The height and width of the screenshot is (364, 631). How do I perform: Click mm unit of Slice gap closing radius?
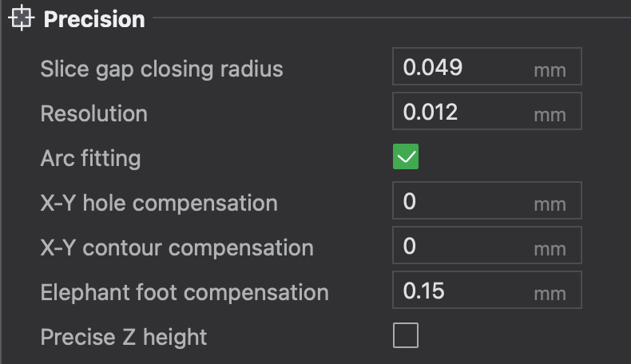click(x=550, y=69)
